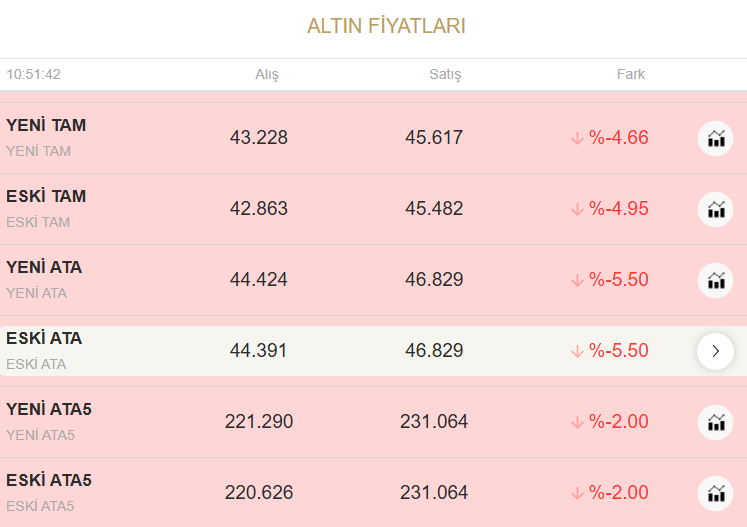The width and height of the screenshot is (747, 527).
Task: Open the chart icon for ESKİ TAM
Action: click(x=715, y=209)
